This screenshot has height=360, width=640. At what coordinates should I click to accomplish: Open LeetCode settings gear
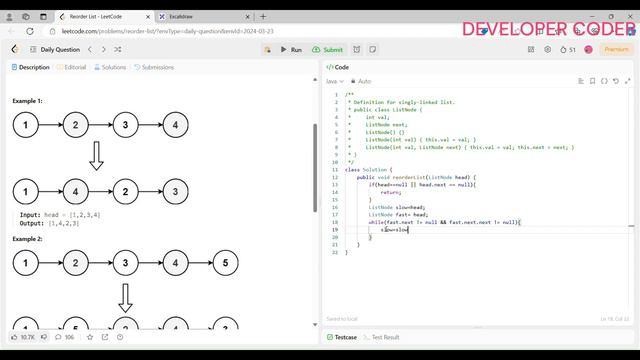pos(547,49)
